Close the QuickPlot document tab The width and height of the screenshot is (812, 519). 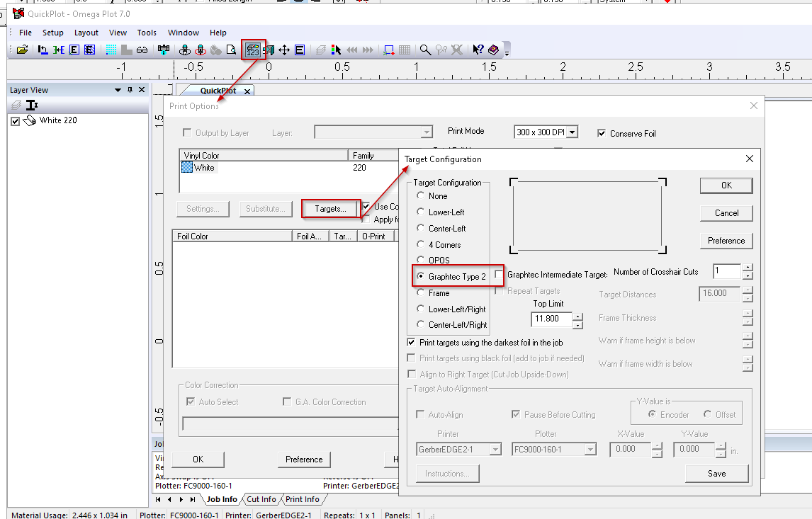[247, 91]
